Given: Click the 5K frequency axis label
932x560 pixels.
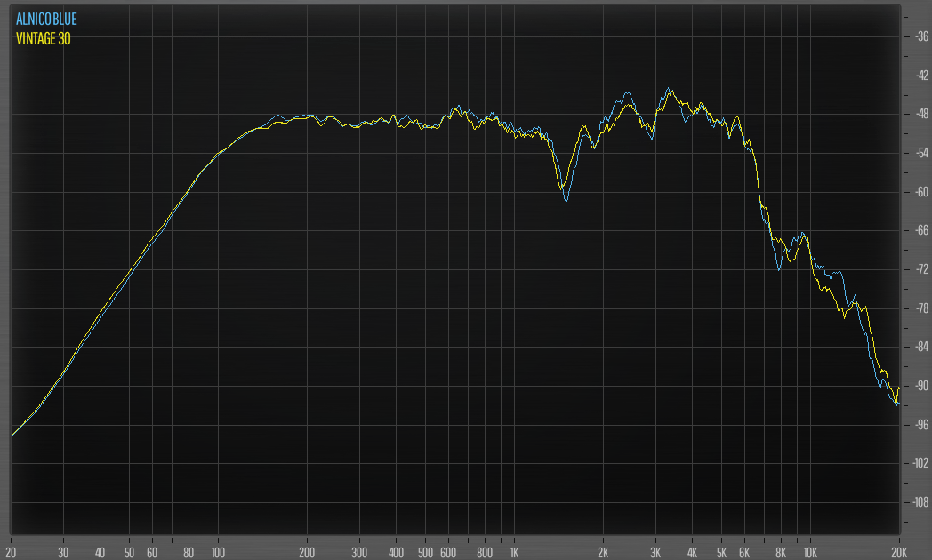Looking at the screenshot, I should [721, 552].
